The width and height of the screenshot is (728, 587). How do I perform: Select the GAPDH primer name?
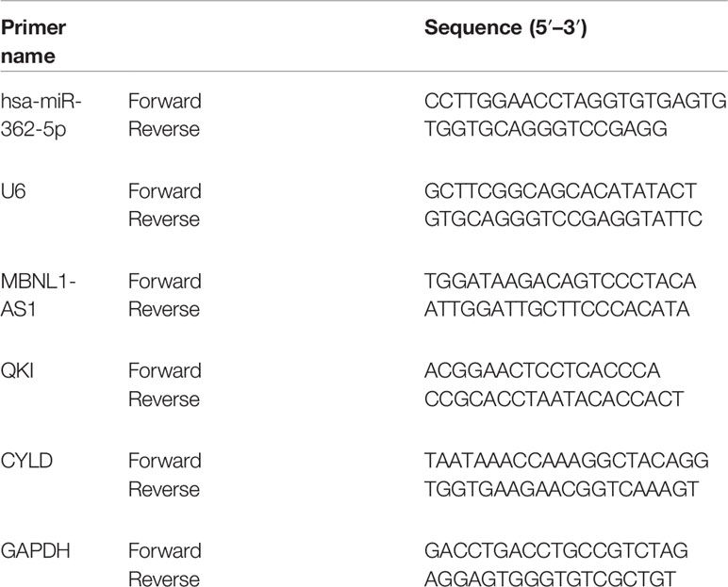pos(35,551)
